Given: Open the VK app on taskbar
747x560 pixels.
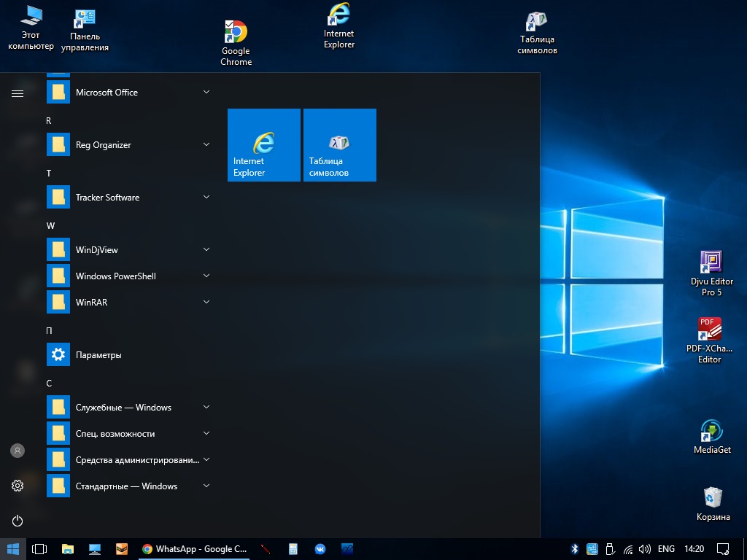Looking at the screenshot, I should tap(320, 549).
